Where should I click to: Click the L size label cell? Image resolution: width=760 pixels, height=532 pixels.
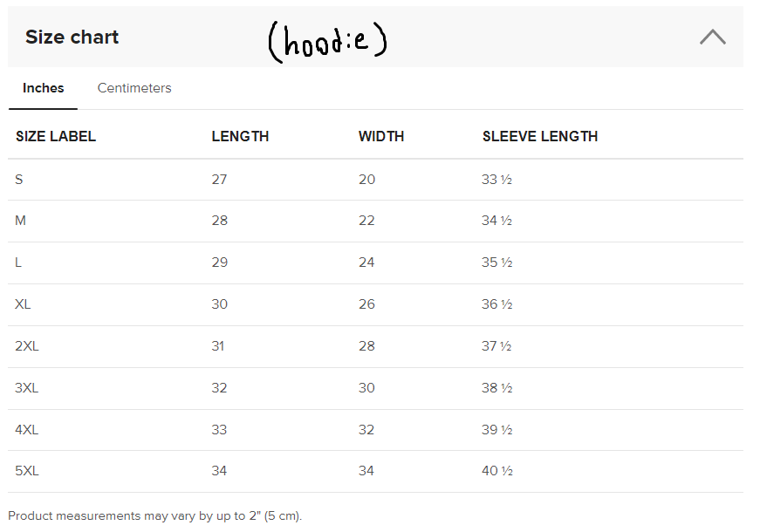pos(19,263)
